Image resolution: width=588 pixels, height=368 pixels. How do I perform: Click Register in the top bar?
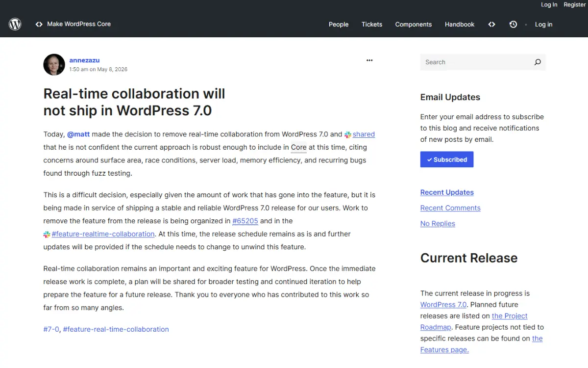[x=575, y=4]
